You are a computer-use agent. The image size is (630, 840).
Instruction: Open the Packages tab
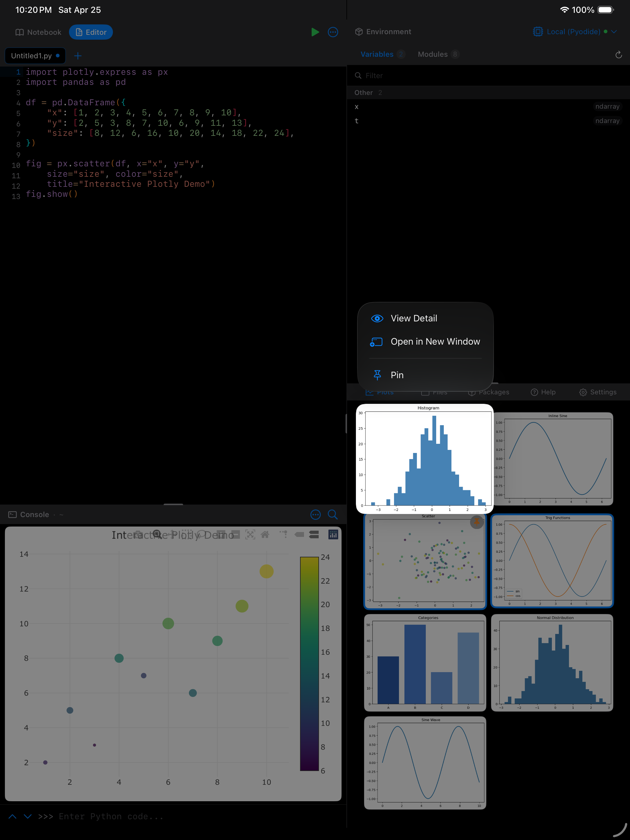tap(489, 392)
